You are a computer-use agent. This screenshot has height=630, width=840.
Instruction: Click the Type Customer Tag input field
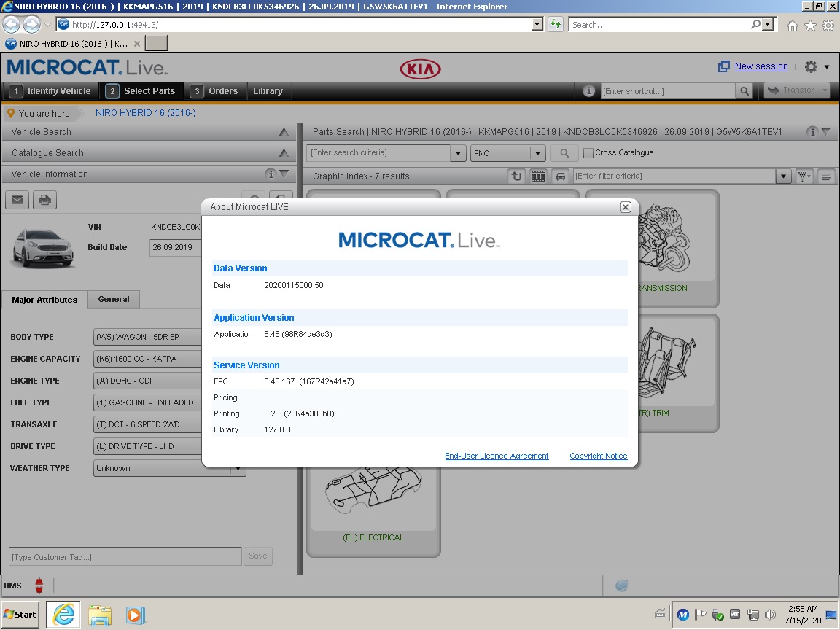(125, 556)
